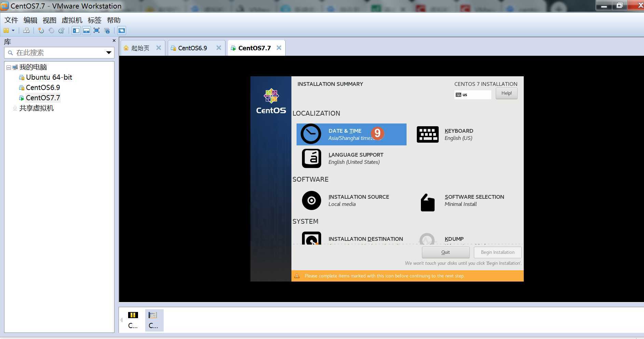Screen dimensions: 644x339
Task: Open the 帮助 menu
Action: (x=113, y=20)
